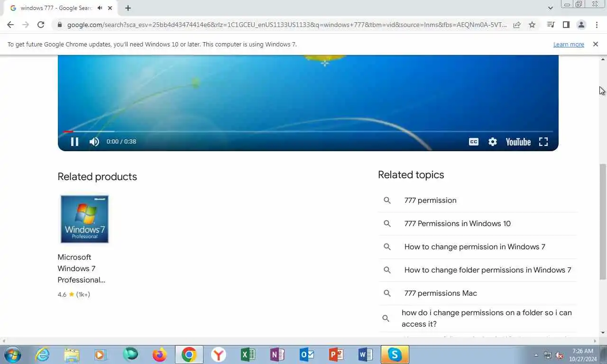607x364 pixels.
Task: Toggle Chrome side panel
Action: [566, 25]
